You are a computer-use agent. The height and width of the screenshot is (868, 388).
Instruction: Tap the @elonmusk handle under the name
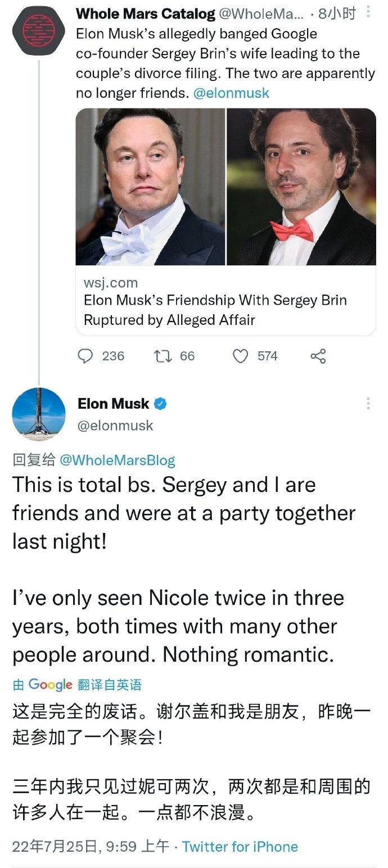pos(115,426)
